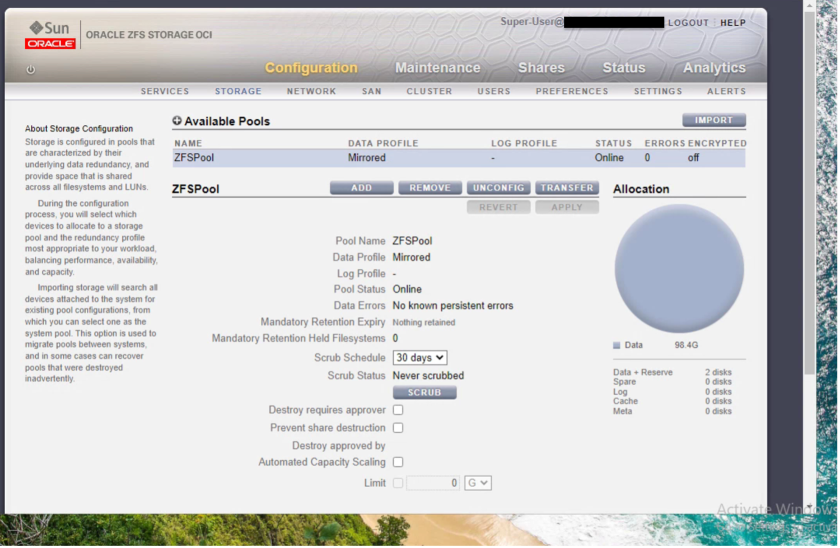840x548 pixels.
Task: Go to the CLUSTER submenu
Action: click(x=429, y=92)
